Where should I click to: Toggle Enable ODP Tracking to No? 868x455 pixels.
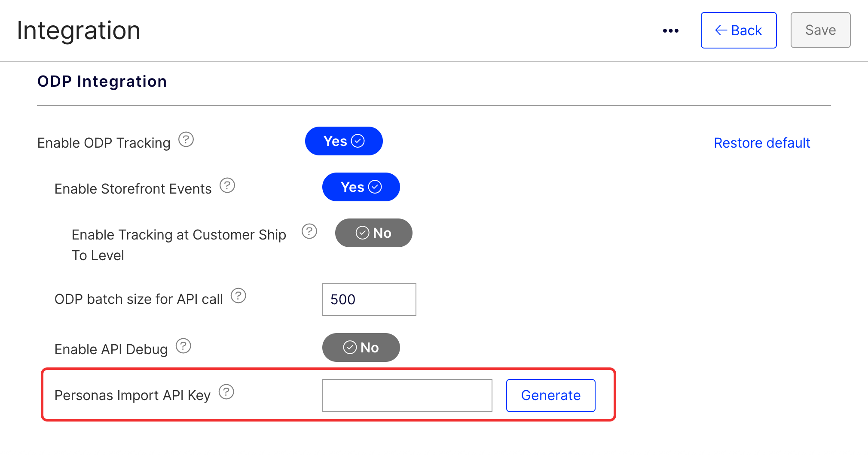(x=344, y=141)
